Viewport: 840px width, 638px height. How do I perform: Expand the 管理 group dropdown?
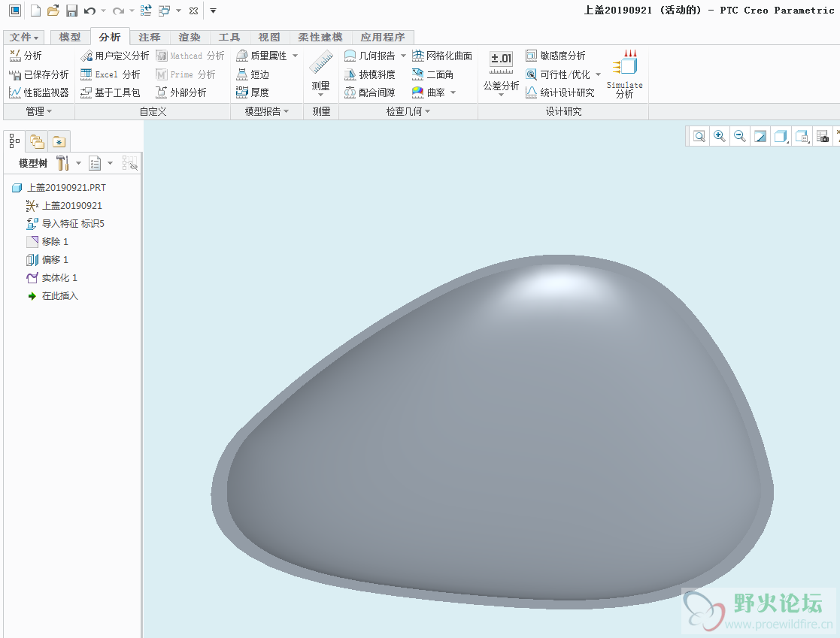pos(39,111)
